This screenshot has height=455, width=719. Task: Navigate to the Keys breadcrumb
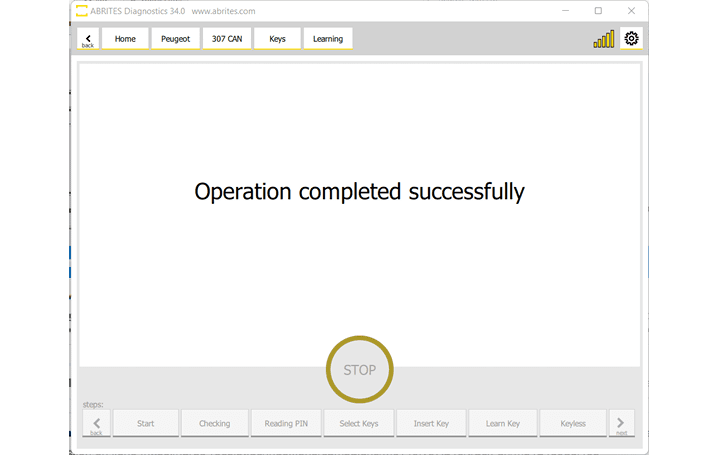tap(277, 39)
